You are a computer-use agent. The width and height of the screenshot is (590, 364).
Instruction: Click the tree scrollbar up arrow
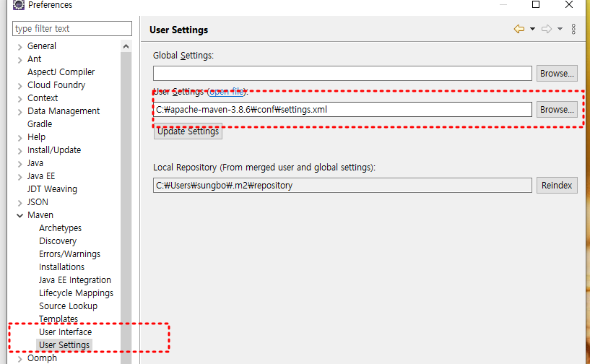click(126, 46)
